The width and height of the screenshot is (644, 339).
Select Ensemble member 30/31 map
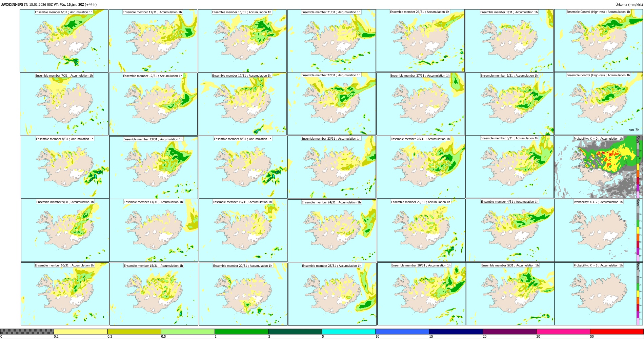click(x=422, y=294)
